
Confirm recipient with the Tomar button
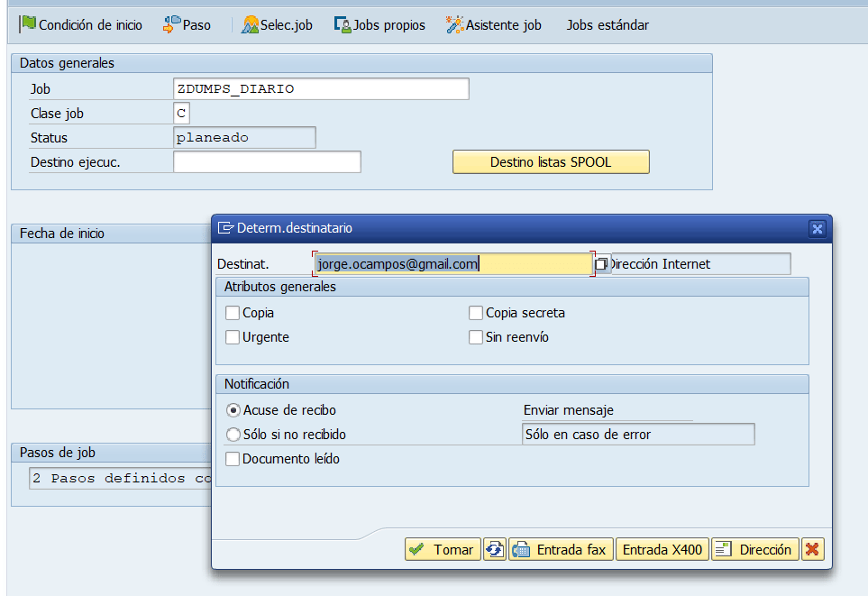point(443,549)
